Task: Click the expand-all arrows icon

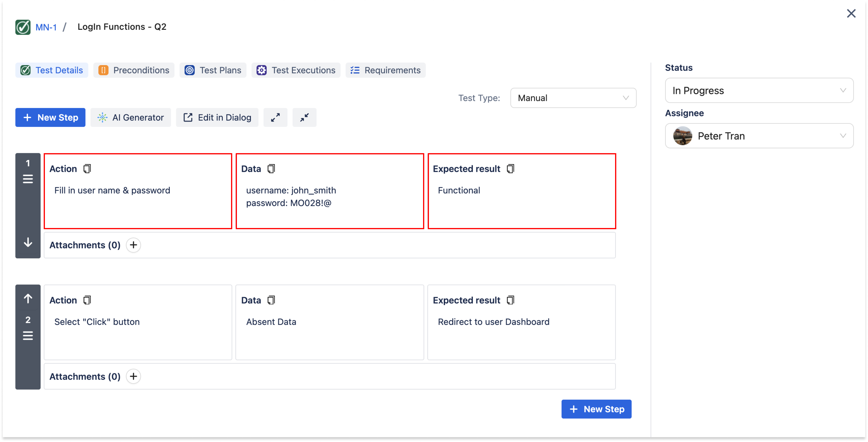Action: point(275,118)
